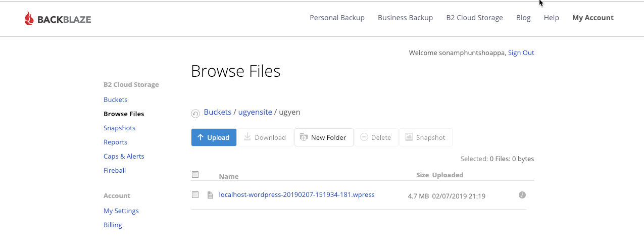
Task: Open the Blog link in header
Action: 523,18
